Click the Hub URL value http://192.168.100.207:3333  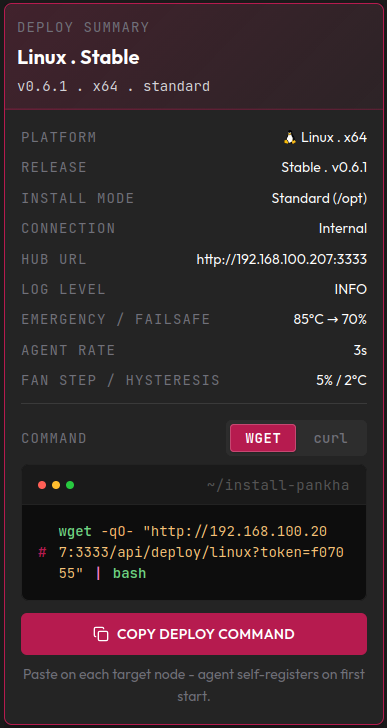(282, 259)
